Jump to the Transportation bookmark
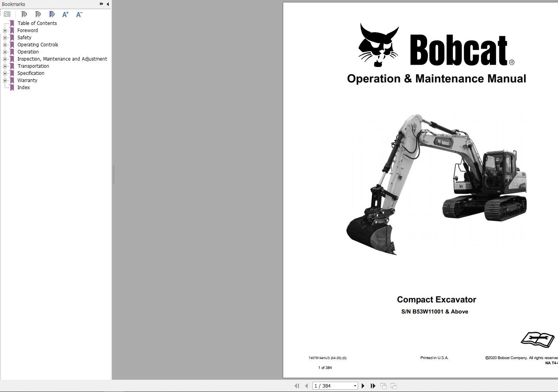Viewport: 558px width, 392px height. point(33,66)
